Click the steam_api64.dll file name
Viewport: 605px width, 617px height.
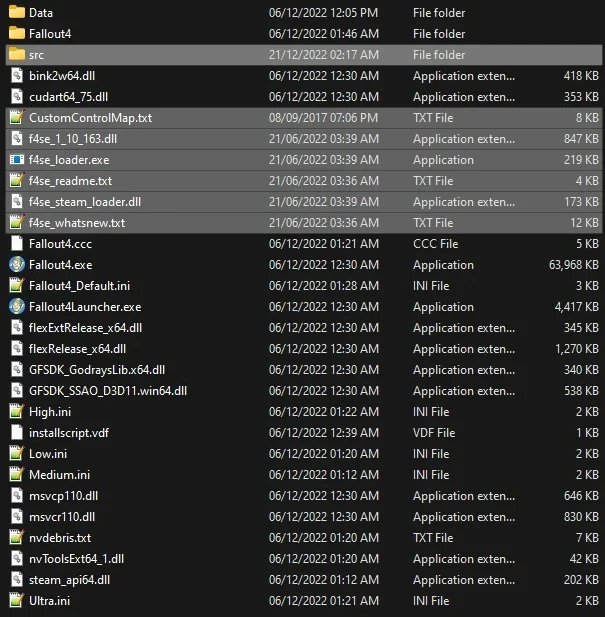point(69,580)
